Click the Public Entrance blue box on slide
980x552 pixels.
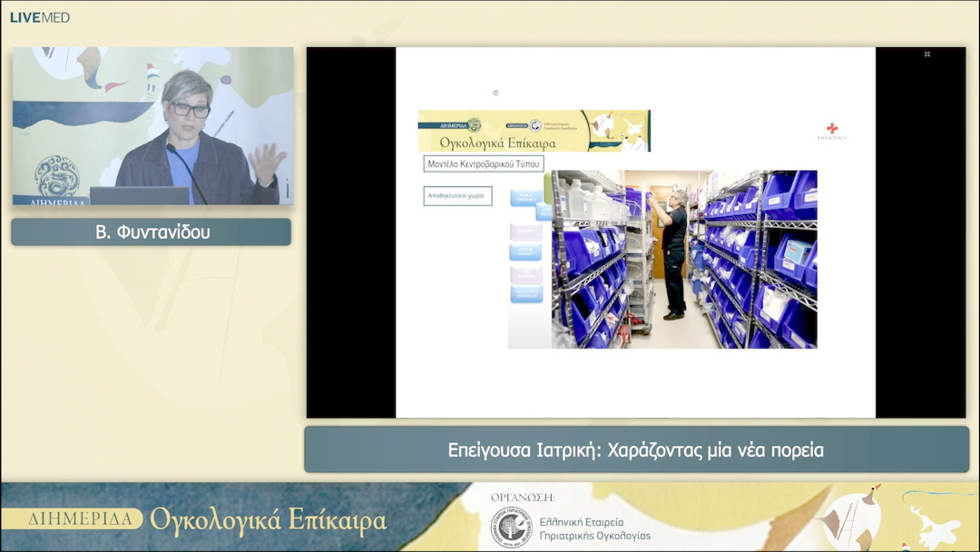(525, 197)
